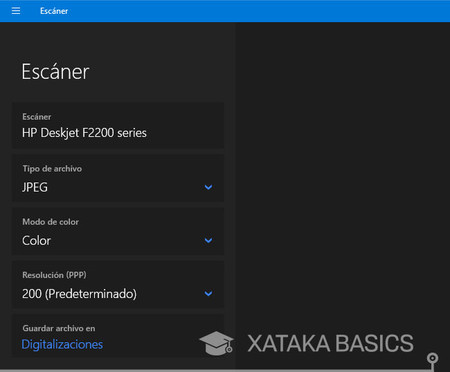Select the HP Deskjet F2200 series scanner field

click(x=118, y=126)
